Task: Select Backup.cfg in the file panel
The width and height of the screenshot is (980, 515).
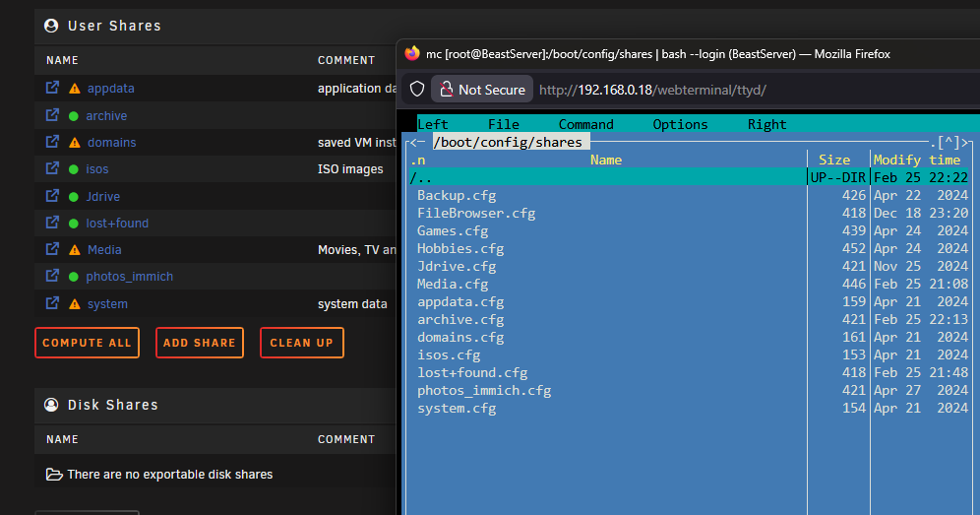Action: pos(457,195)
